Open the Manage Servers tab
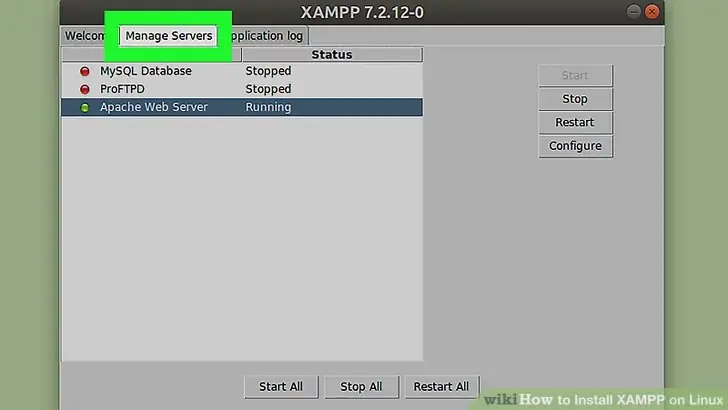 [x=169, y=36]
